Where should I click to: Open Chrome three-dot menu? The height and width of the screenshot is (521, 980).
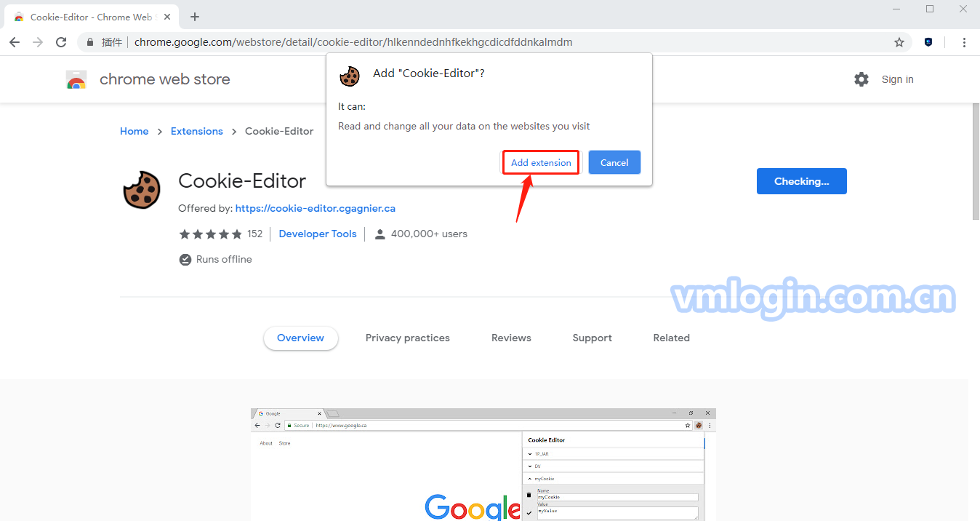coord(965,42)
